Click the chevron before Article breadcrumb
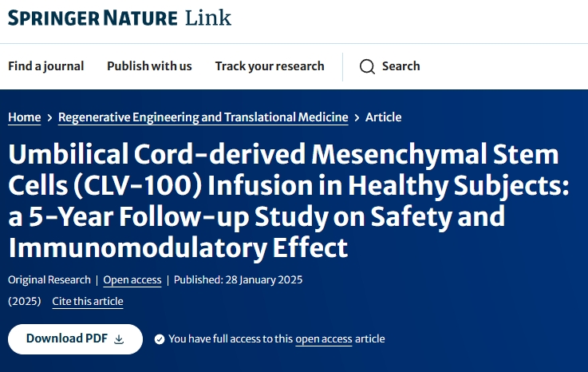 (x=357, y=118)
